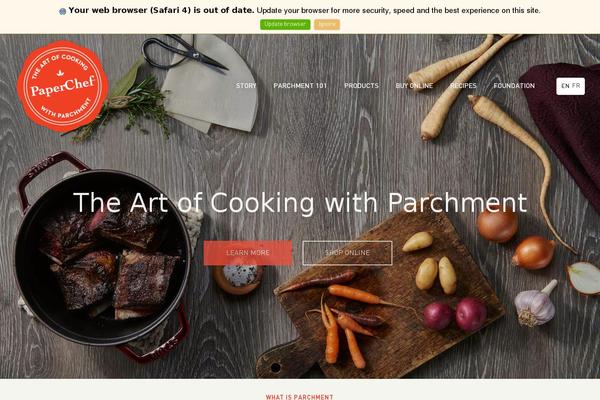Click the outlined Shop Online button
Screen dimensions: 600x400
coord(347,253)
